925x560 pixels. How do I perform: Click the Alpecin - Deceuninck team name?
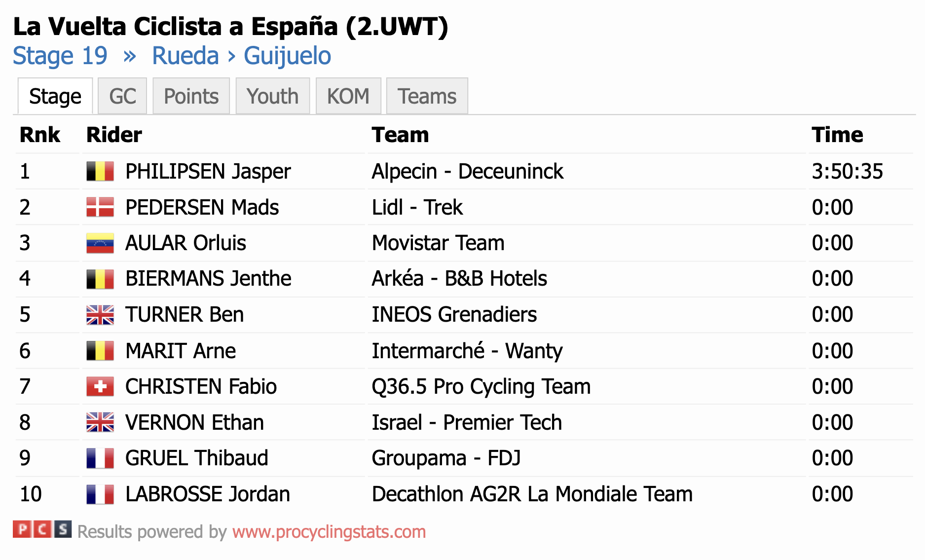click(x=467, y=171)
